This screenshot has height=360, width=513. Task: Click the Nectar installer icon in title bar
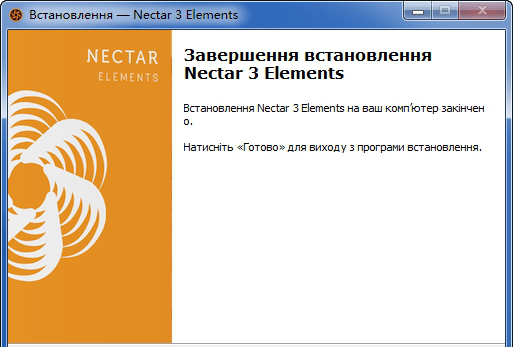(16, 15)
